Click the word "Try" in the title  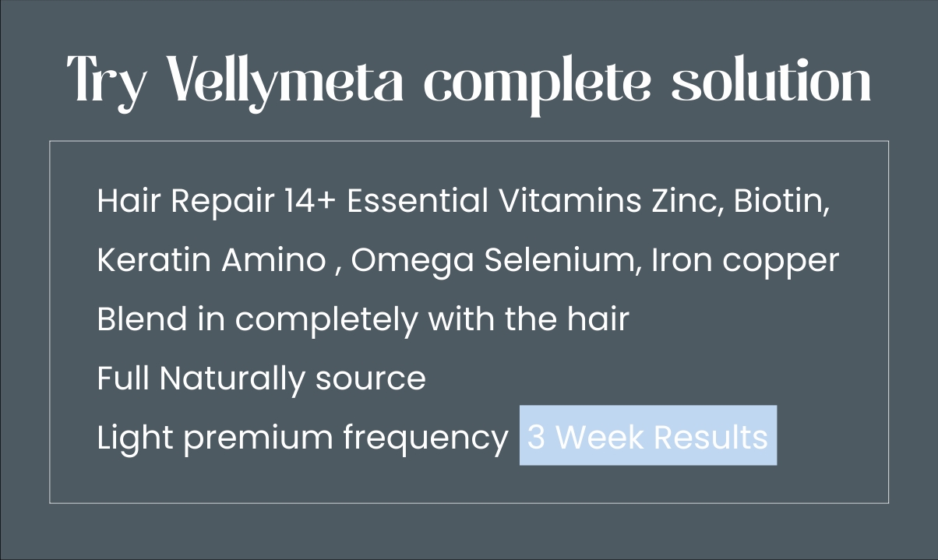click(x=106, y=81)
